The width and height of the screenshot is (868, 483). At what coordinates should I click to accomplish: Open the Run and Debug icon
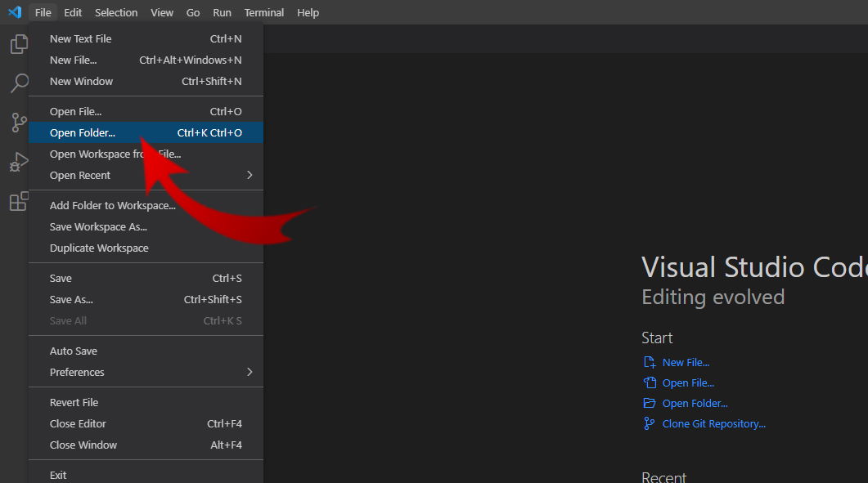(x=18, y=162)
